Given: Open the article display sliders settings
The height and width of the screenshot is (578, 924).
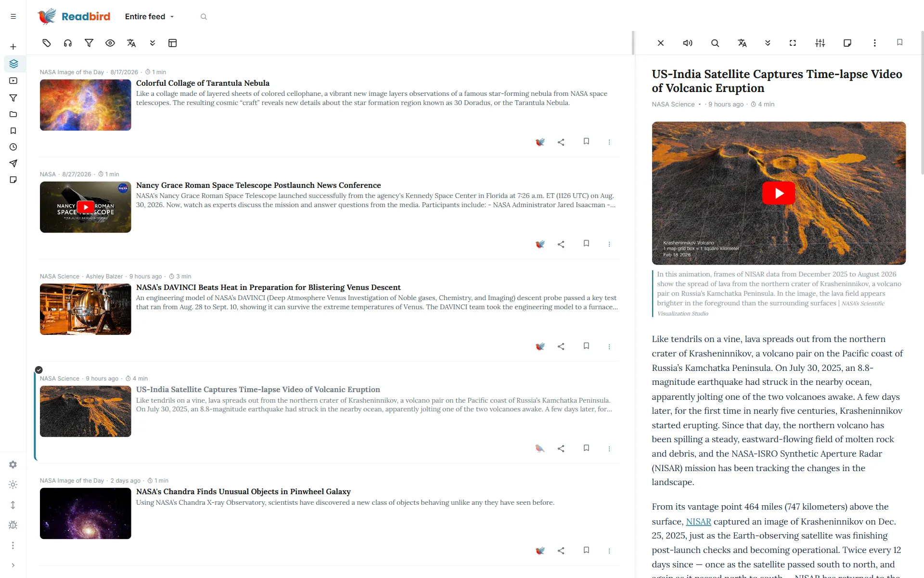Looking at the screenshot, I should pos(820,43).
